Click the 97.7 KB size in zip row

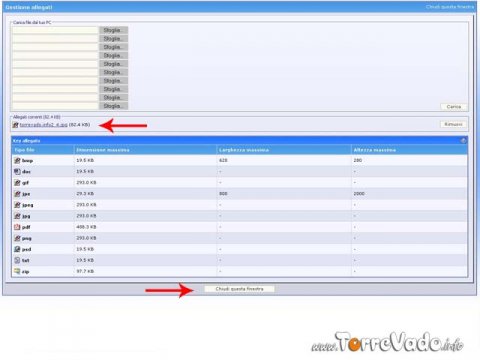click(x=85, y=271)
